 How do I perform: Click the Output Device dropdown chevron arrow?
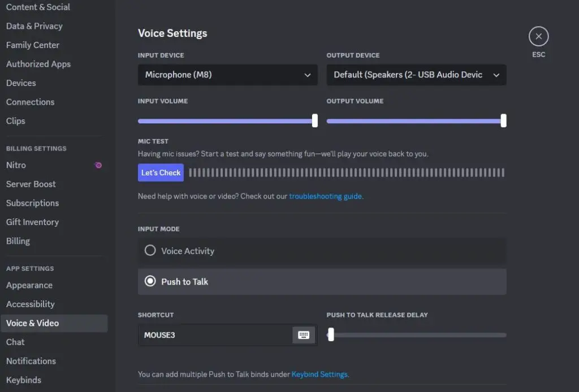pyautogui.click(x=496, y=75)
